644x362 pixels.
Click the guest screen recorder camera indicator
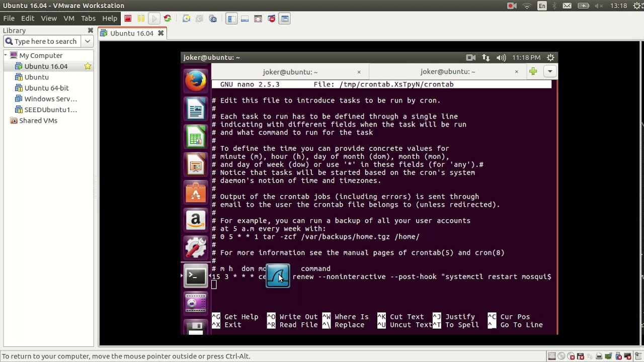(471, 57)
